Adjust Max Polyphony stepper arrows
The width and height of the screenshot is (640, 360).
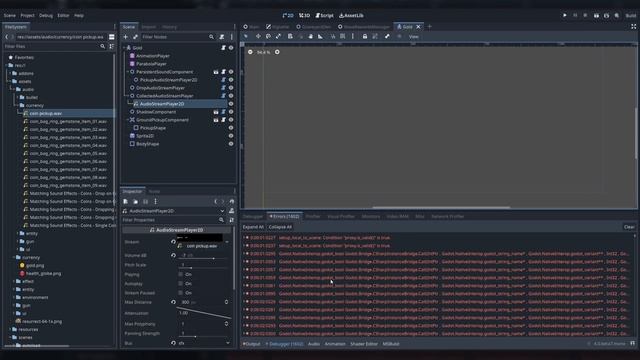point(227,324)
